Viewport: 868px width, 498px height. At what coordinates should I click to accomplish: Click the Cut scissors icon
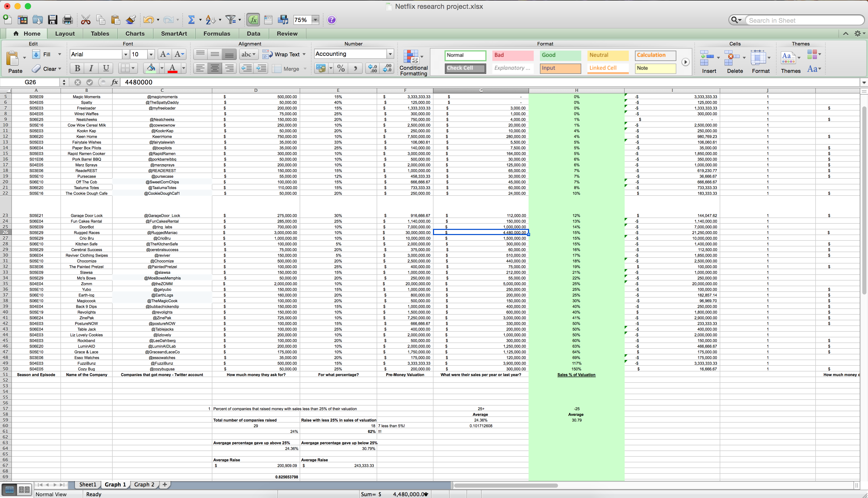click(x=86, y=20)
